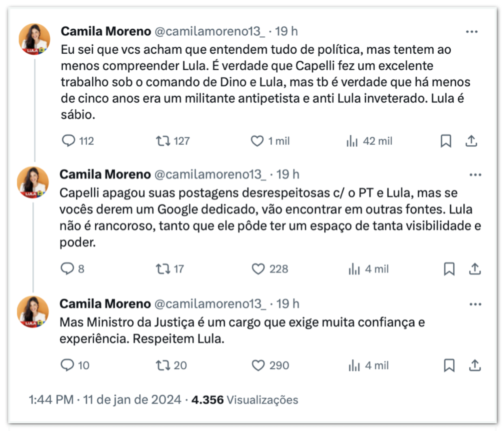Reply to third tweet with 10 comments
The height and width of the screenshot is (431, 504).
pyautogui.click(x=67, y=365)
